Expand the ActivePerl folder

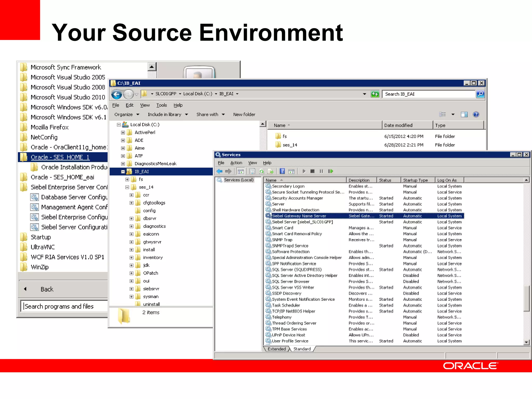(123, 132)
